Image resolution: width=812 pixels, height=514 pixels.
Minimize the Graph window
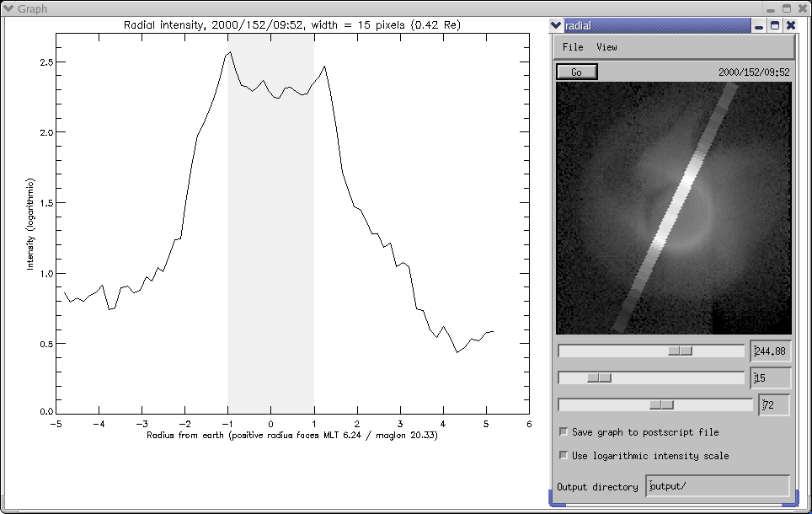pyautogui.click(x=771, y=8)
